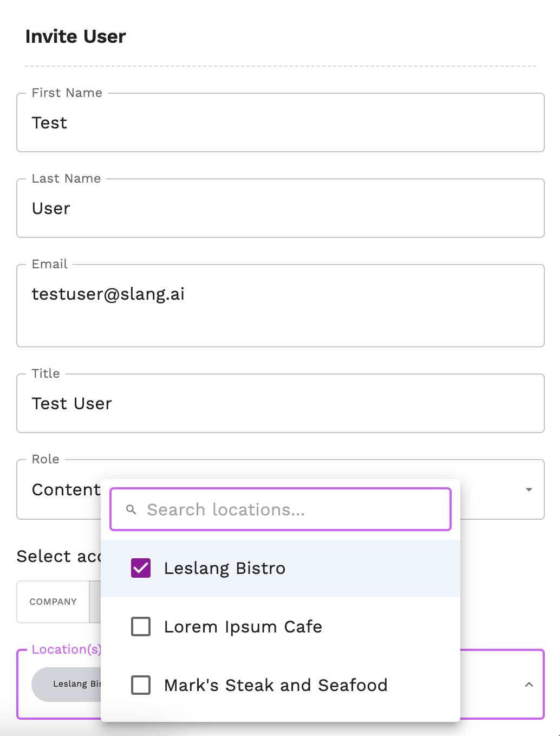Viewport: 560px width, 736px height.
Task: Focus the Search locations input
Action: (x=292, y=509)
